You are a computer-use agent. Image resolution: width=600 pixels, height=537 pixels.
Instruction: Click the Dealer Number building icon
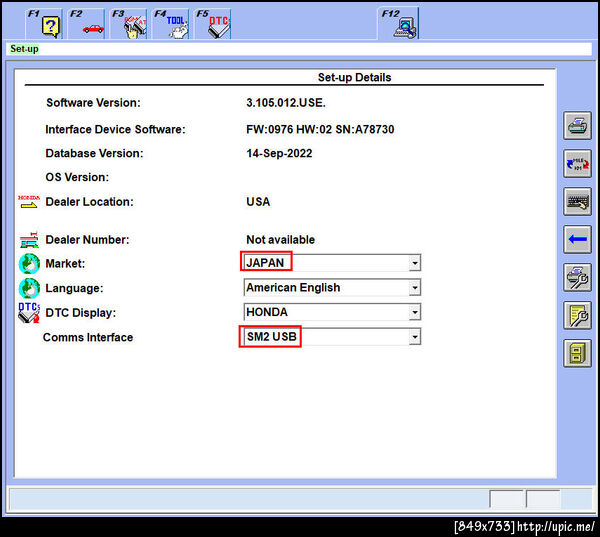[x=29, y=240]
